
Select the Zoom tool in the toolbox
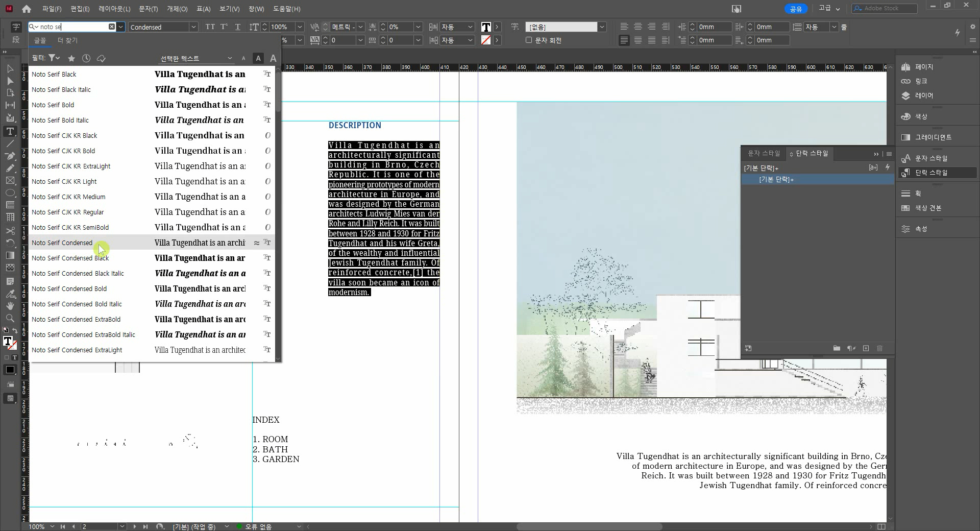point(10,318)
